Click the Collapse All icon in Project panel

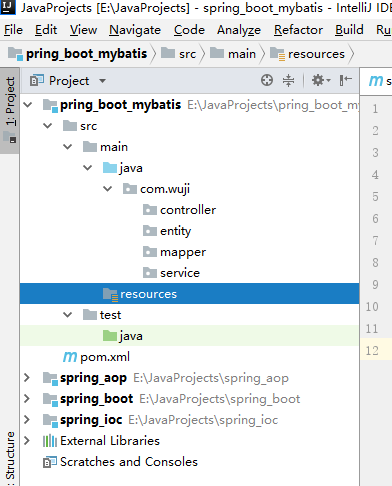288,80
